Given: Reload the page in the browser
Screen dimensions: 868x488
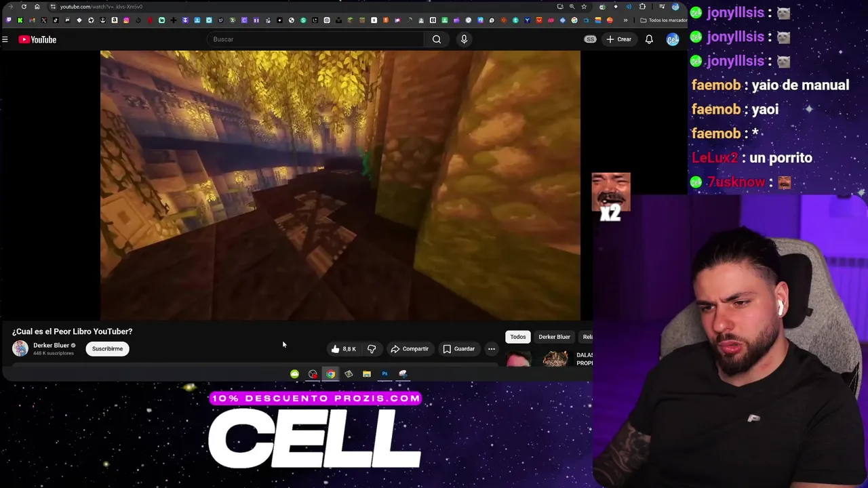Looking at the screenshot, I should (x=24, y=7).
